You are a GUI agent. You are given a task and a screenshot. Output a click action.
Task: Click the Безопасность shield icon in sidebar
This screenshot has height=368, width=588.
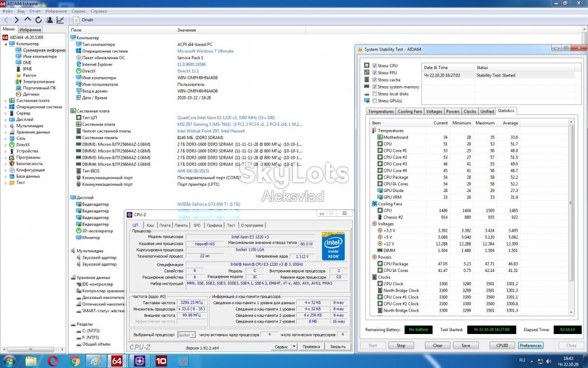point(12,163)
